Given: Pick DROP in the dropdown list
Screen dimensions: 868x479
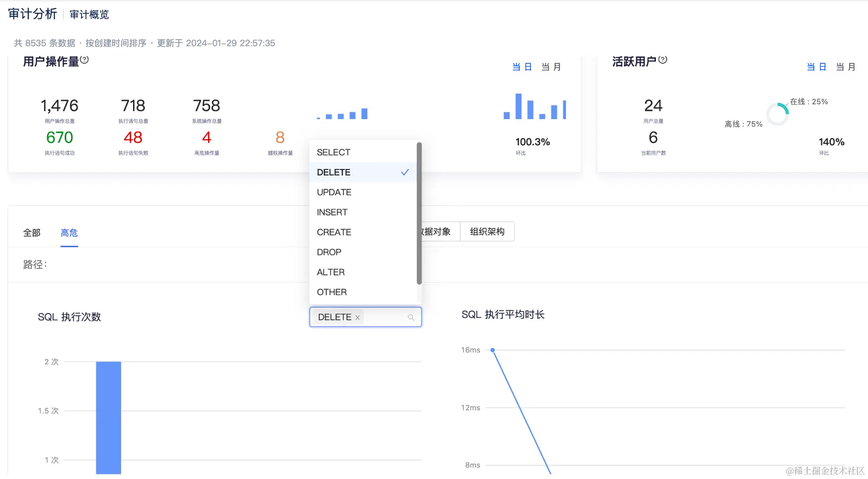Looking at the screenshot, I should pyautogui.click(x=363, y=252).
